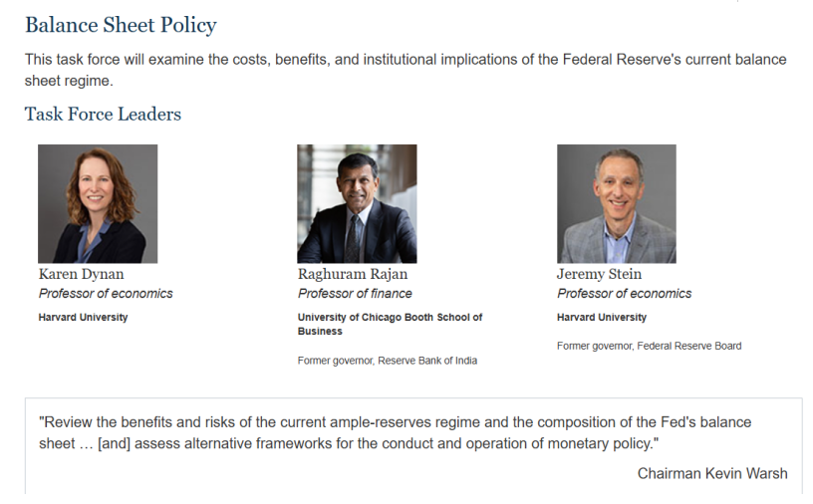813x504 pixels.
Task: Click 'Former governor, Reserve Bank of India'
Action: (x=388, y=361)
